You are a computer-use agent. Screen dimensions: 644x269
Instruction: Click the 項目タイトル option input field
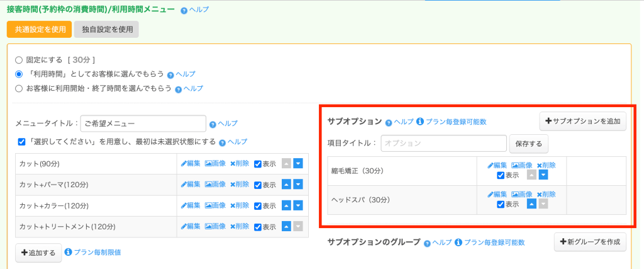pos(443,144)
